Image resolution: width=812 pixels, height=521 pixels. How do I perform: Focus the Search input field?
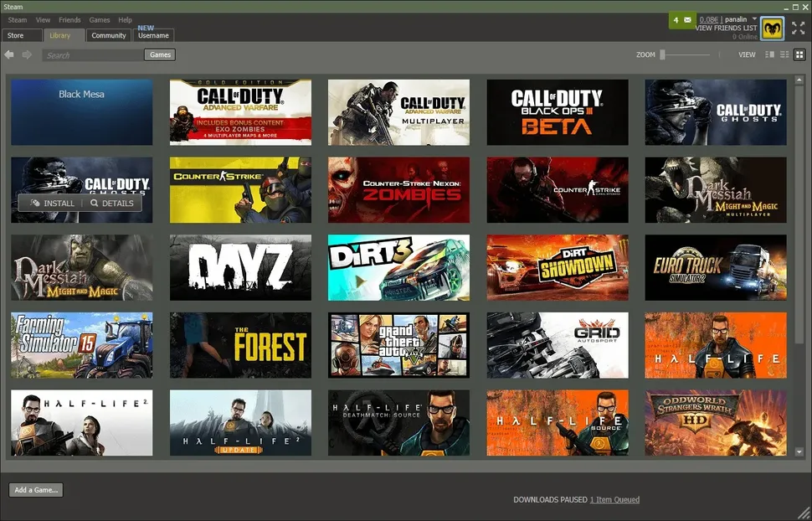[93, 55]
